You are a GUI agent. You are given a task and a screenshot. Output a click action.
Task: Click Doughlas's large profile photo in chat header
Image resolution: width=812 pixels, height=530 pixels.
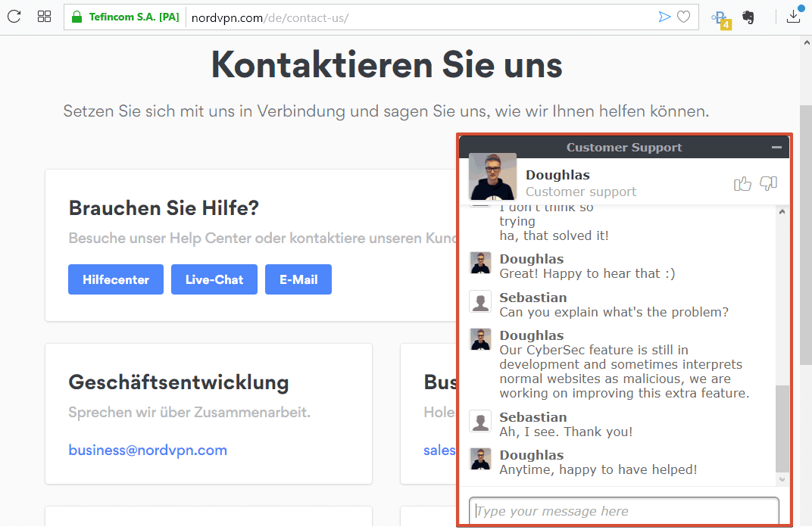pyautogui.click(x=492, y=176)
